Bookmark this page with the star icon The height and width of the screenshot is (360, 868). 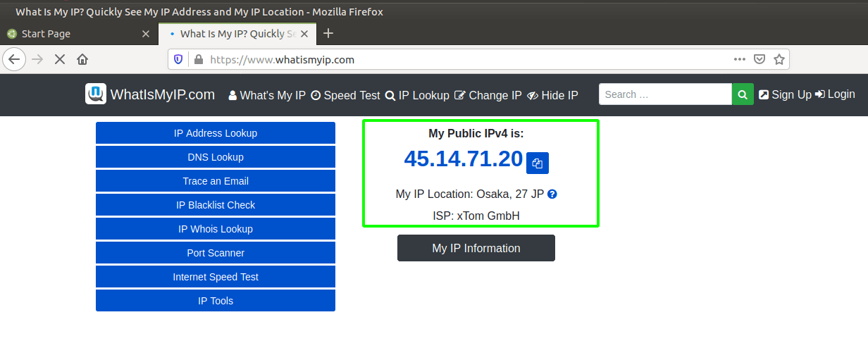(x=779, y=59)
